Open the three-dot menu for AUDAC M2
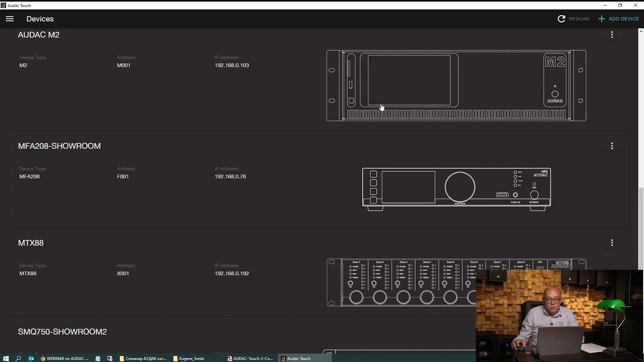 pos(612,35)
